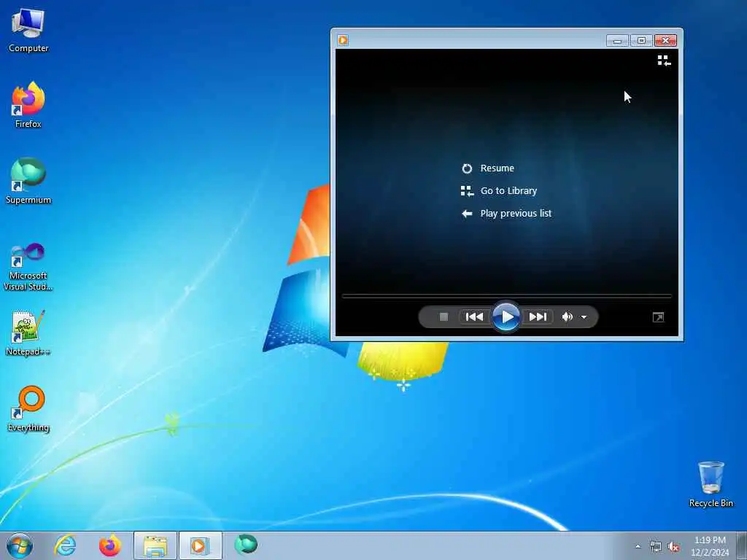Click the Media Player taskbar button
Viewport: 747px width, 560px height.
(200, 545)
